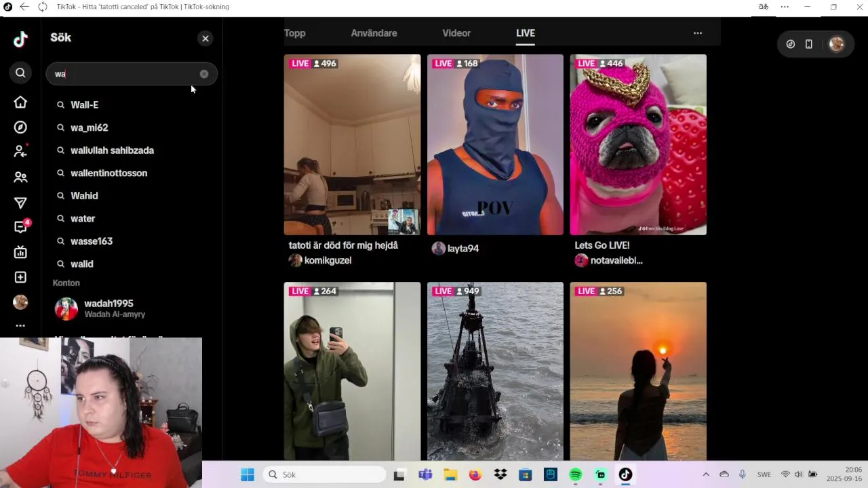
Task: Open File Explorer from the taskbar
Action: [450, 474]
